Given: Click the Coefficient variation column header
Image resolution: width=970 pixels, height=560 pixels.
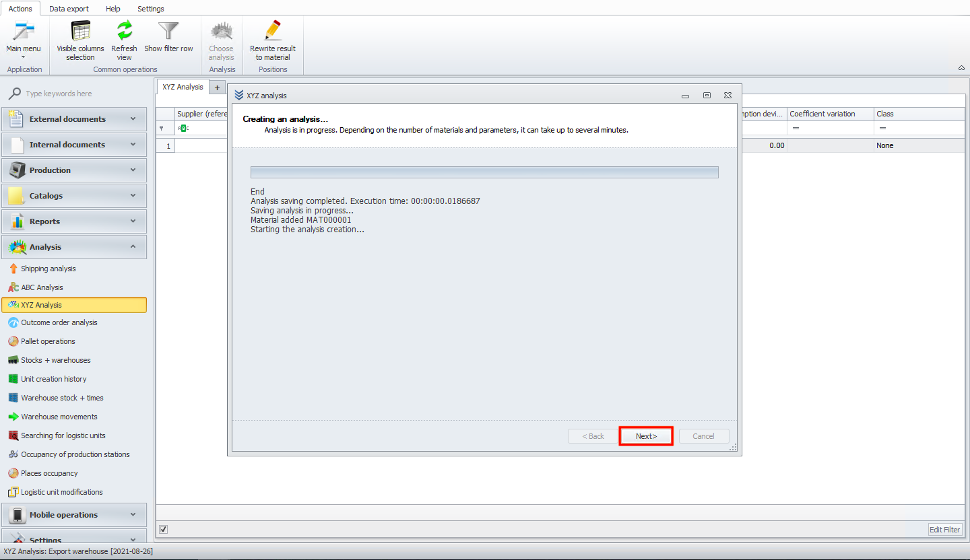Looking at the screenshot, I should pyautogui.click(x=831, y=114).
